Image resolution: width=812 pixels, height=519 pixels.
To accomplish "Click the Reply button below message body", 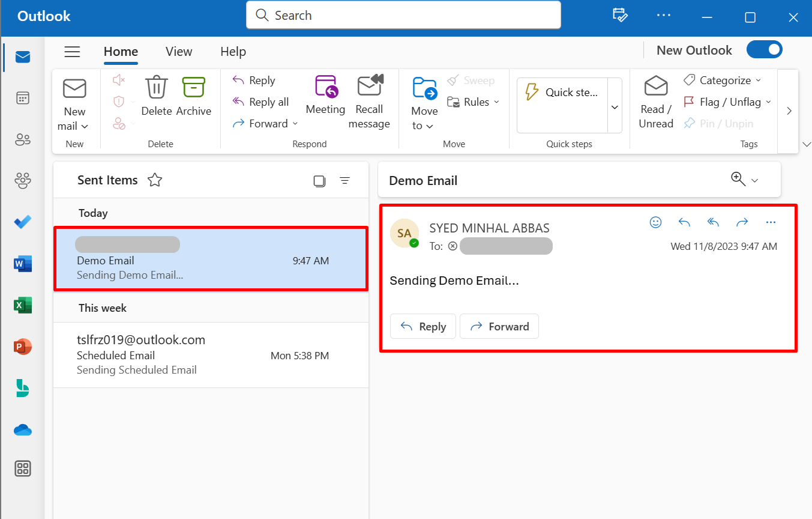I will [x=423, y=326].
